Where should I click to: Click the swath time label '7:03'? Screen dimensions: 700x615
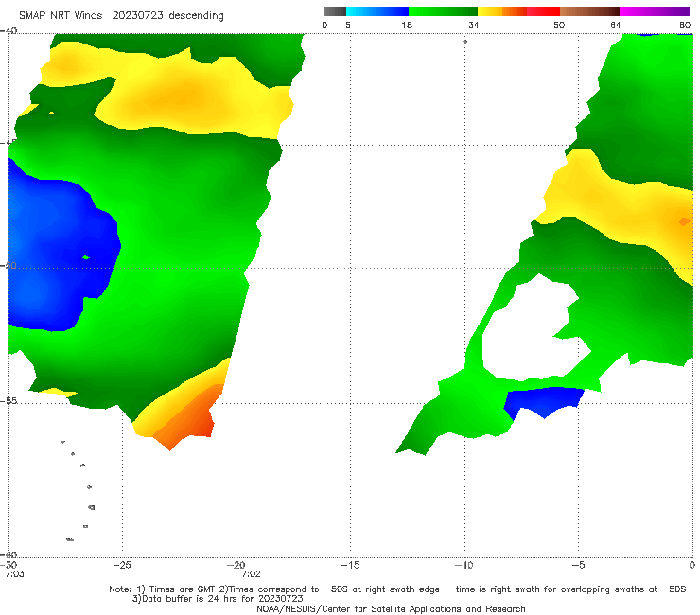coord(15,574)
